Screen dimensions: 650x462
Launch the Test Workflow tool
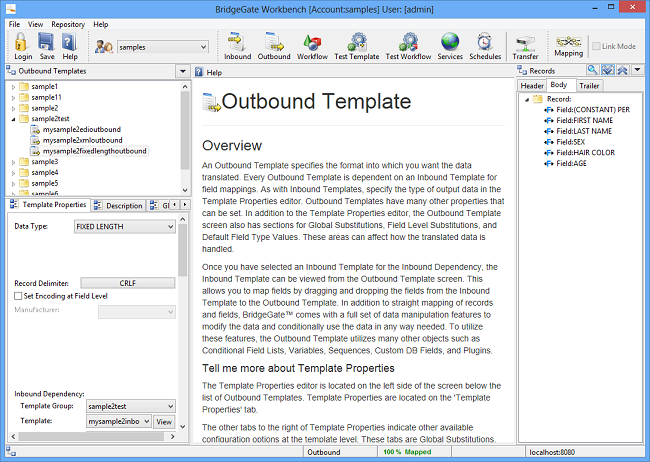click(408, 46)
